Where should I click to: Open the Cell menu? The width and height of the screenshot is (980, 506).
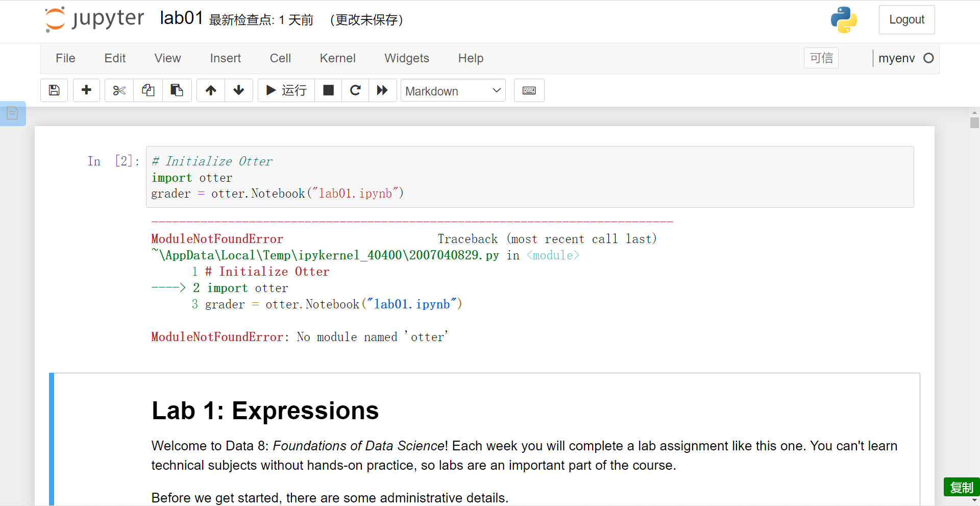(280, 58)
